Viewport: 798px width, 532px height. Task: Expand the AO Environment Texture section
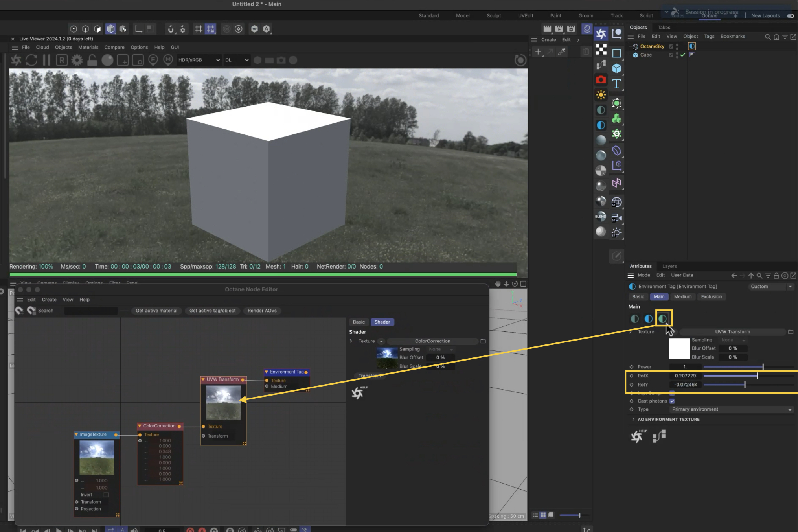coord(633,419)
